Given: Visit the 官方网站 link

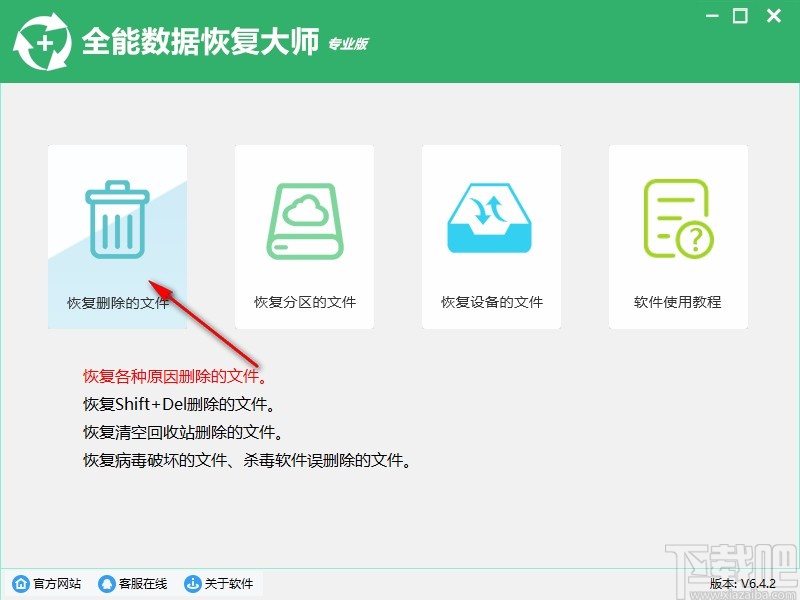Looking at the screenshot, I should click(57, 583).
